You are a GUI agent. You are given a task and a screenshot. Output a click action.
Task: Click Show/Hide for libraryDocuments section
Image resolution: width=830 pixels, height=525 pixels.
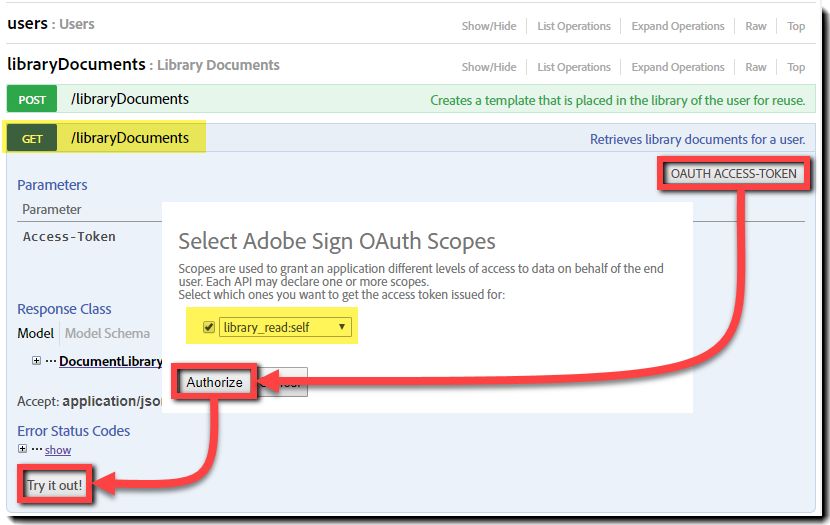489,67
